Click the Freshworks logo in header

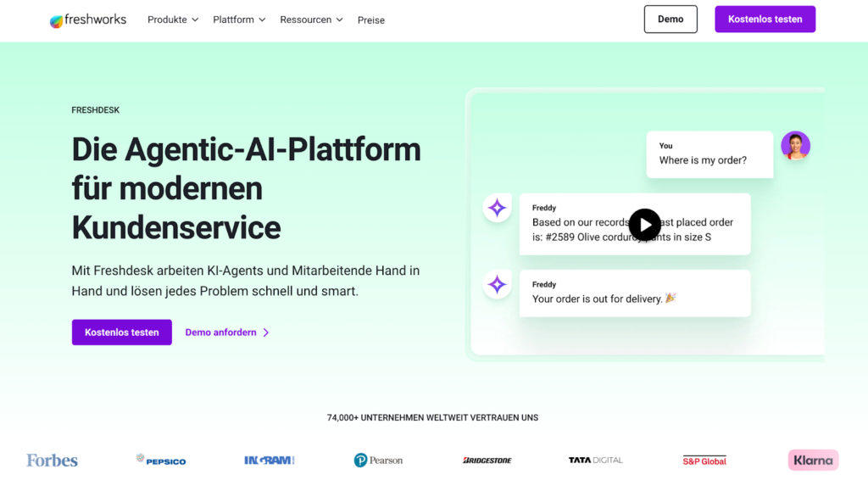point(88,20)
